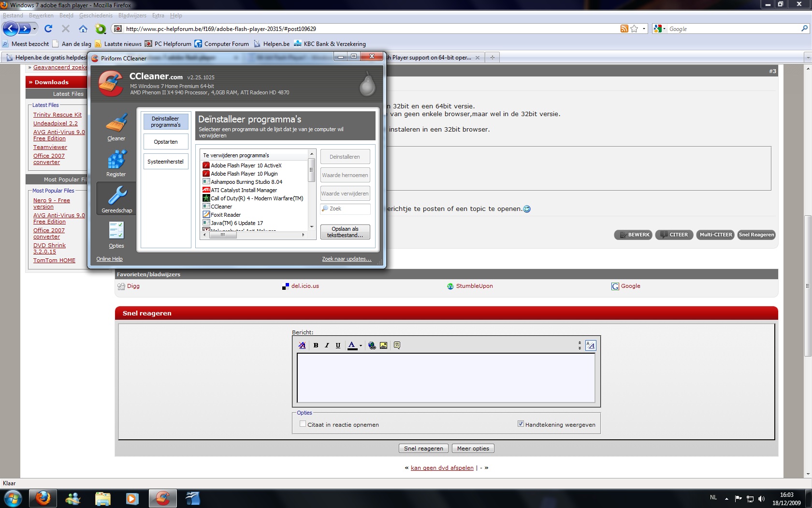812x508 pixels.
Task: Open the Bestand menu
Action: (x=13, y=15)
